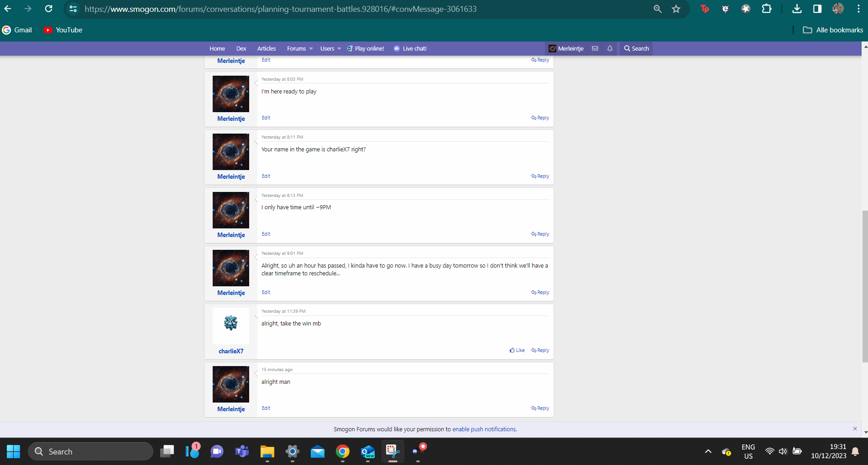This screenshot has height=465, width=868.
Task: Open the browser extensions puzzle icon
Action: click(767, 9)
